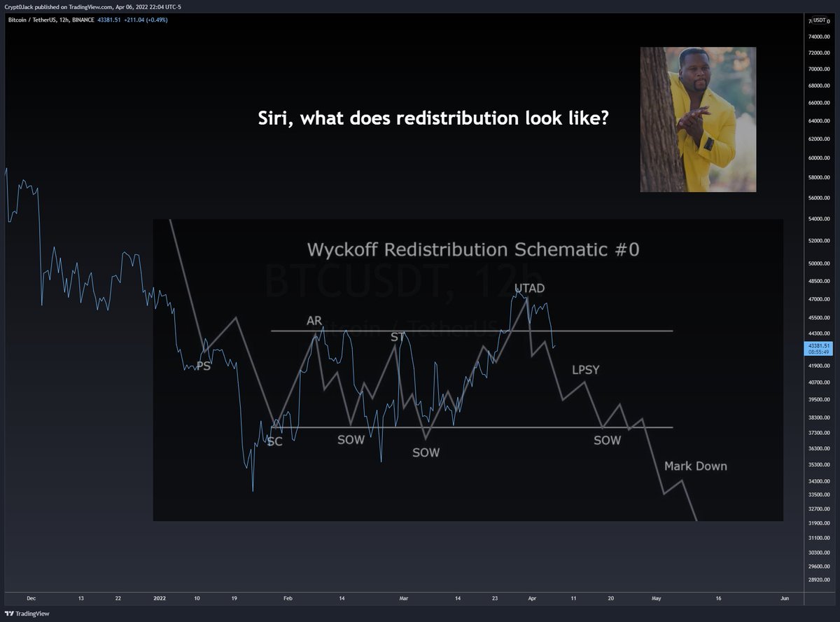The height and width of the screenshot is (622, 840).
Task: Click the SOW label beneath LPSY
Action: [607, 441]
